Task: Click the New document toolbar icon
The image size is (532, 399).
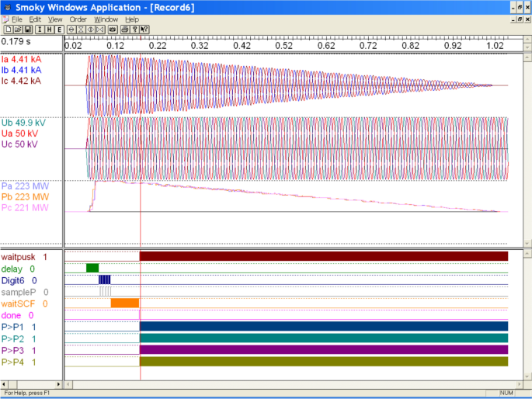Action: pyautogui.click(x=9, y=29)
